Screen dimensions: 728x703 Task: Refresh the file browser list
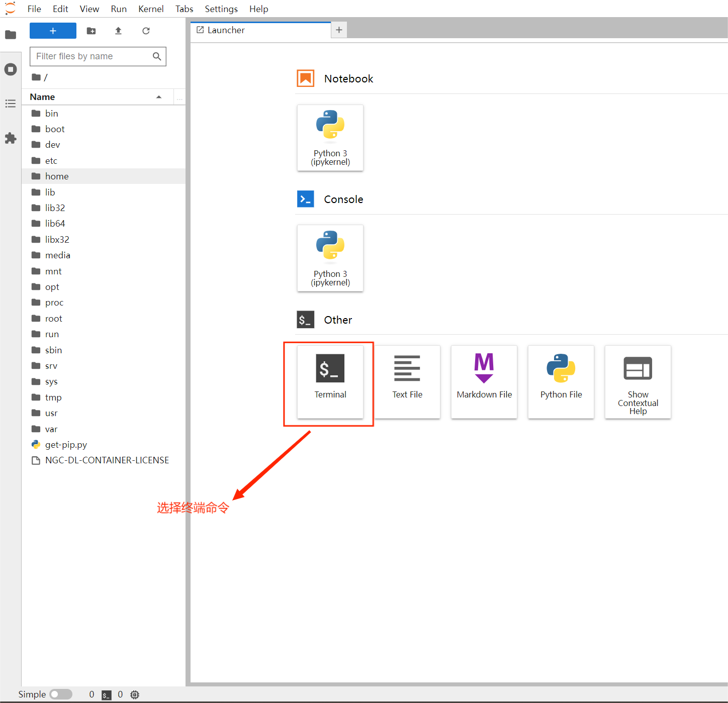click(146, 31)
